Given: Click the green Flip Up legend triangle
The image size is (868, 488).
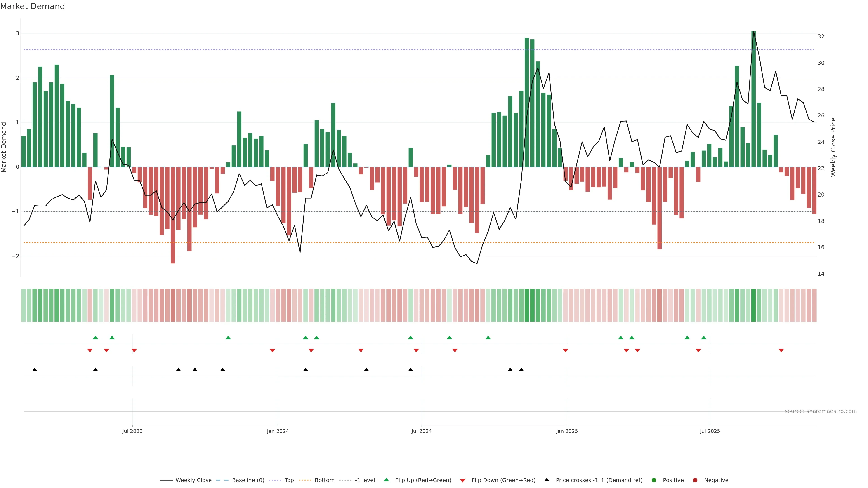Looking at the screenshot, I should pos(387,480).
